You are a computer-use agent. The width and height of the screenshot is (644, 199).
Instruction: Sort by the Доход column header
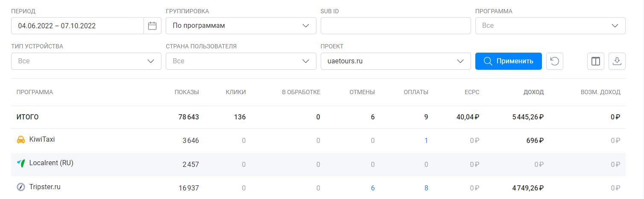pos(533,92)
